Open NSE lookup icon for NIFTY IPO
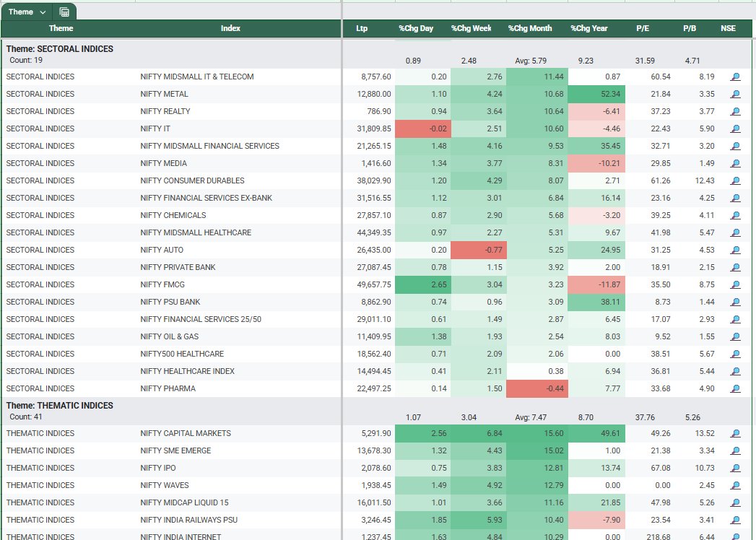Screen dimensions: 756x540 click(735, 468)
